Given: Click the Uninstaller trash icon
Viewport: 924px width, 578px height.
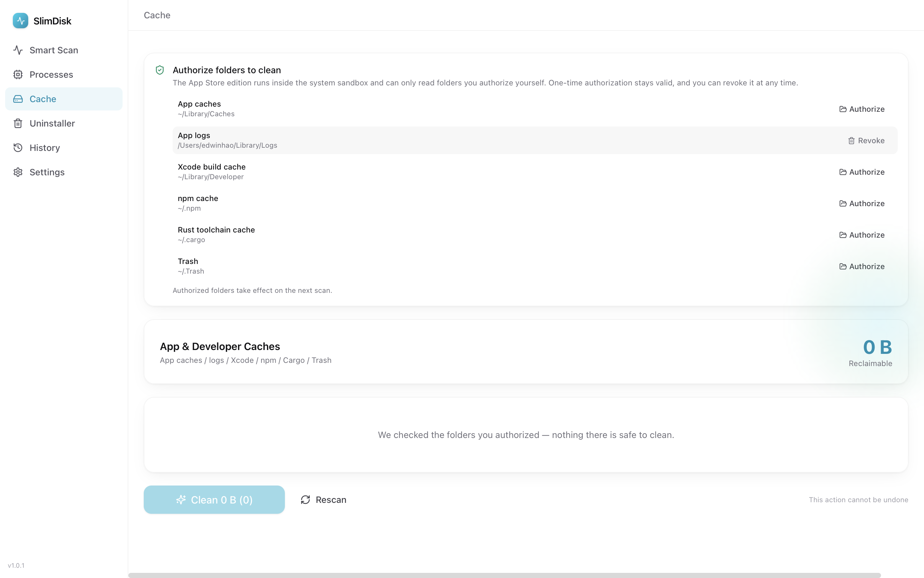Looking at the screenshot, I should pos(18,124).
